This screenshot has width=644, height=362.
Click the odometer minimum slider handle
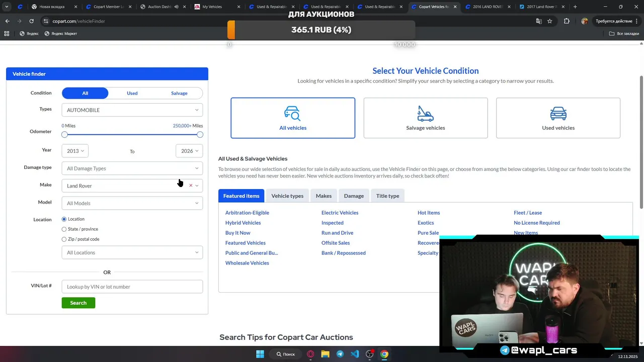(64, 135)
